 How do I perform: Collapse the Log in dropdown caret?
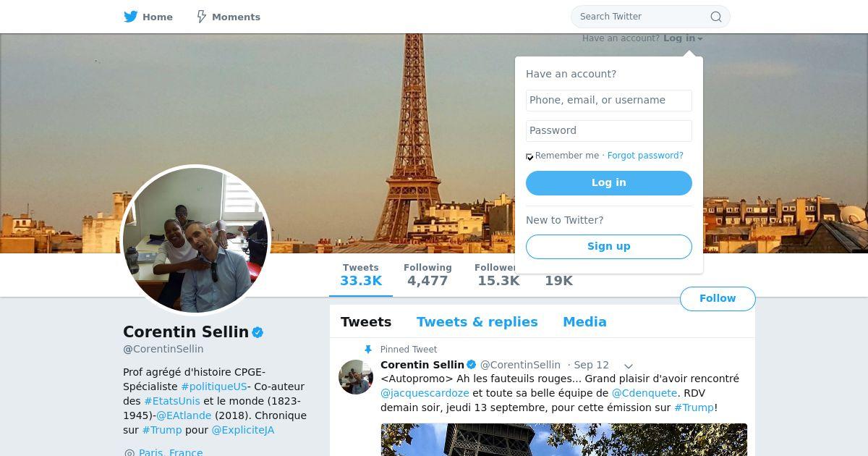point(700,39)
